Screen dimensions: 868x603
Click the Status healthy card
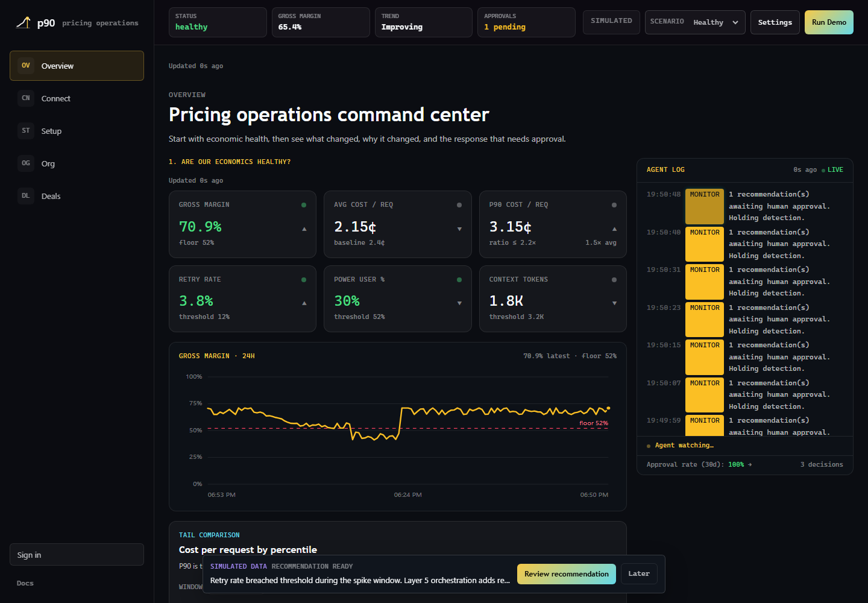pyautogui.click(x=218, y=22)
